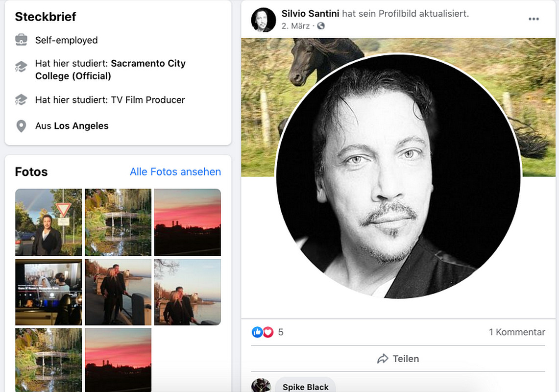Open the large circular black-and-white profile picture
559x392 pixels.
398,176
